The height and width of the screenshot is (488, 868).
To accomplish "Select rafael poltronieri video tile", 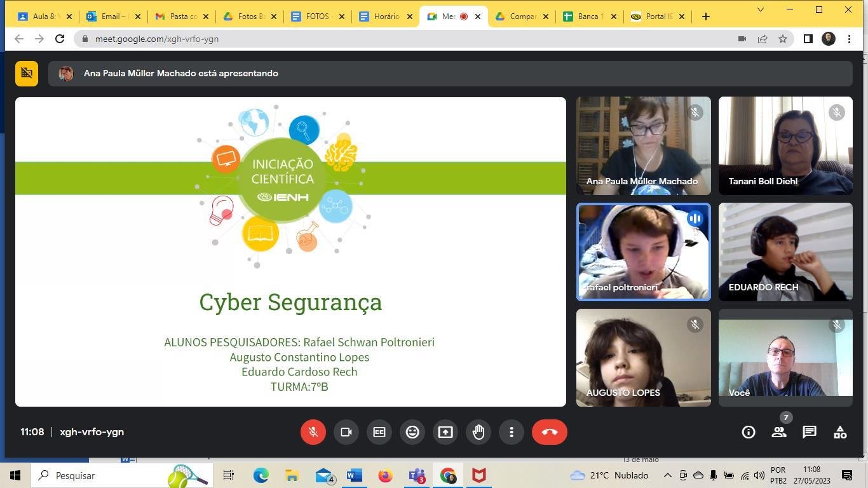I will tap(644, 252).
